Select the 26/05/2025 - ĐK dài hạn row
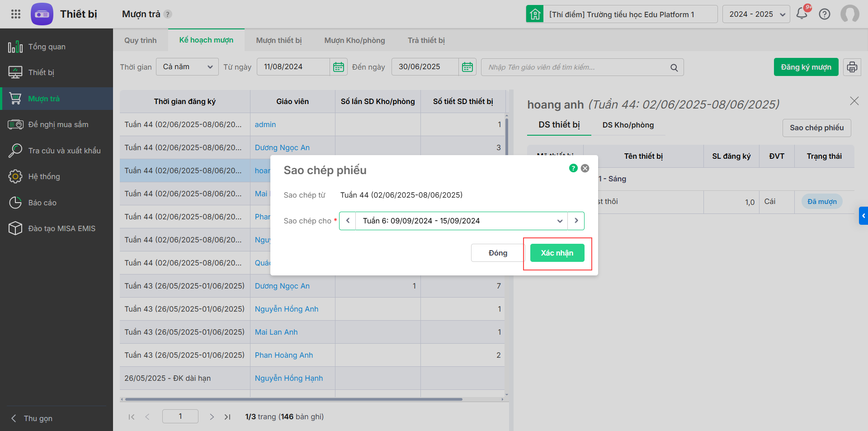868x431 pixels. point(312,378)
